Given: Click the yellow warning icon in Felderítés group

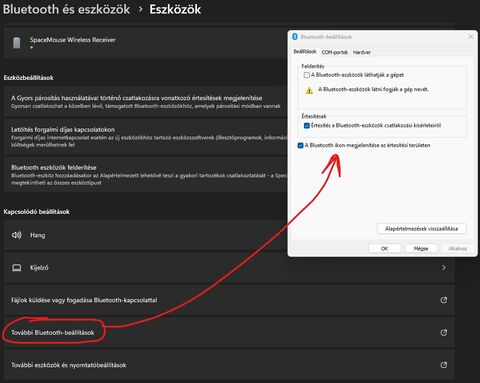Looking at the screenshot, I should pyautogui.click(x=309, y=90).
